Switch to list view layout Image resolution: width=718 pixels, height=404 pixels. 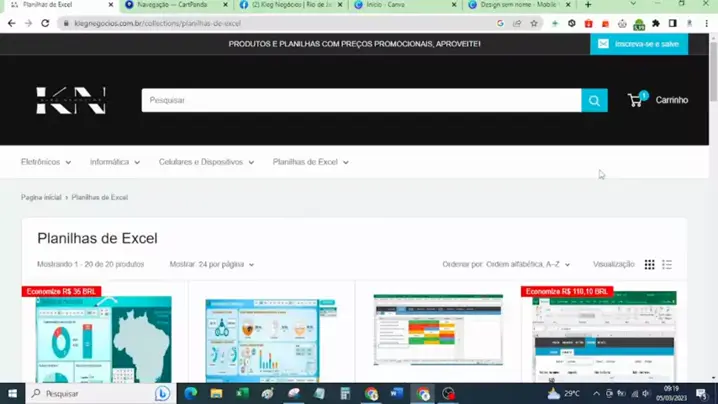click(667, 264)
